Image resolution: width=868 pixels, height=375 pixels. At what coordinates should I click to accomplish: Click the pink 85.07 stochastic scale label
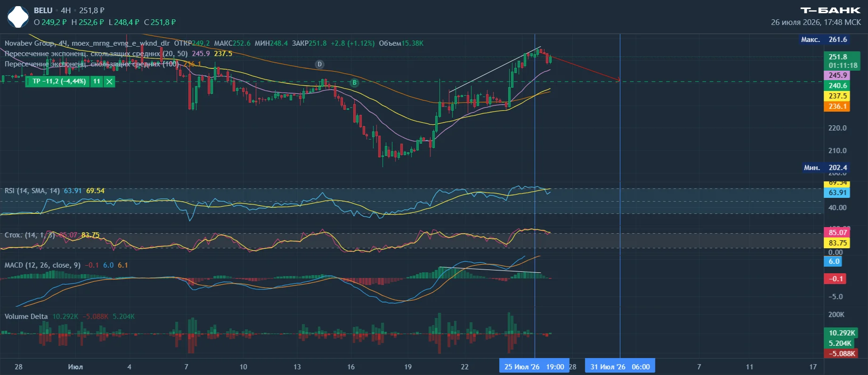click(837, 233)
